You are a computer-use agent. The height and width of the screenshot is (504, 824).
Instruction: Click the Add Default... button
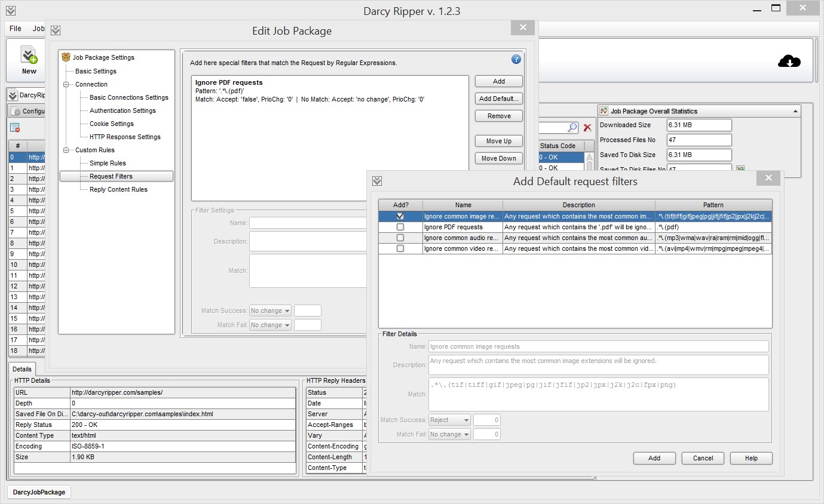click(499, 99)
